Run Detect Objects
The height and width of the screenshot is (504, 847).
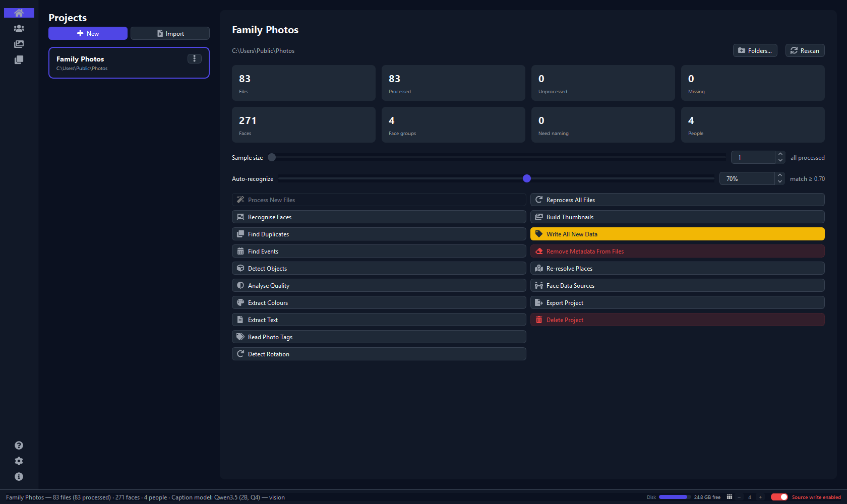379,269
